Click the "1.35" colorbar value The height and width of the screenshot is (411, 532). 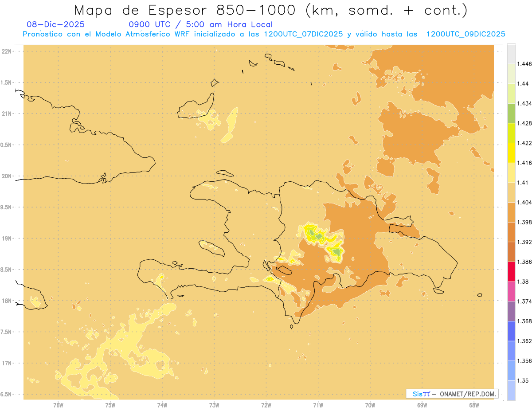pyautogui.click(x=523, y=380)
